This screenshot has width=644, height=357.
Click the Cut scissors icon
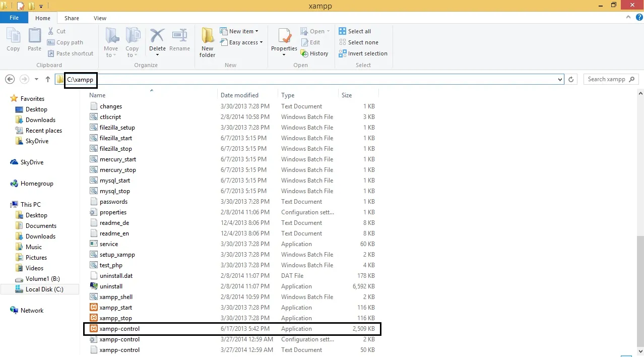click(x=51, y=31)
